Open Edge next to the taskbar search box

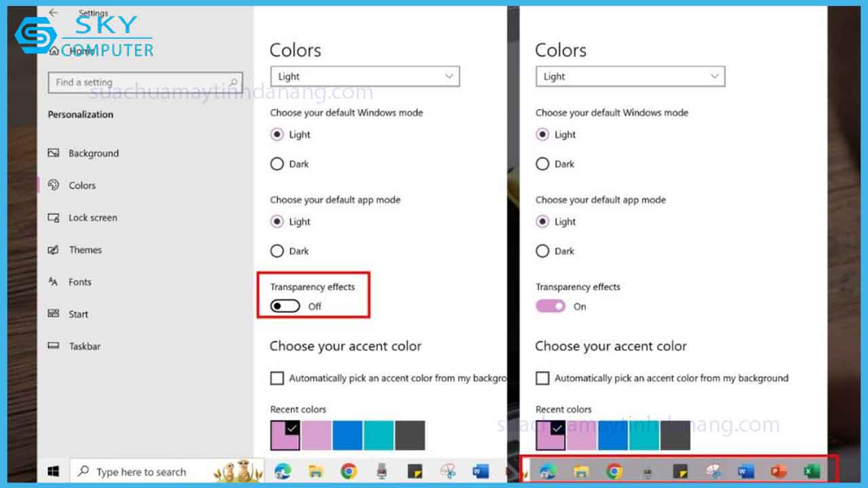point(282,472)
